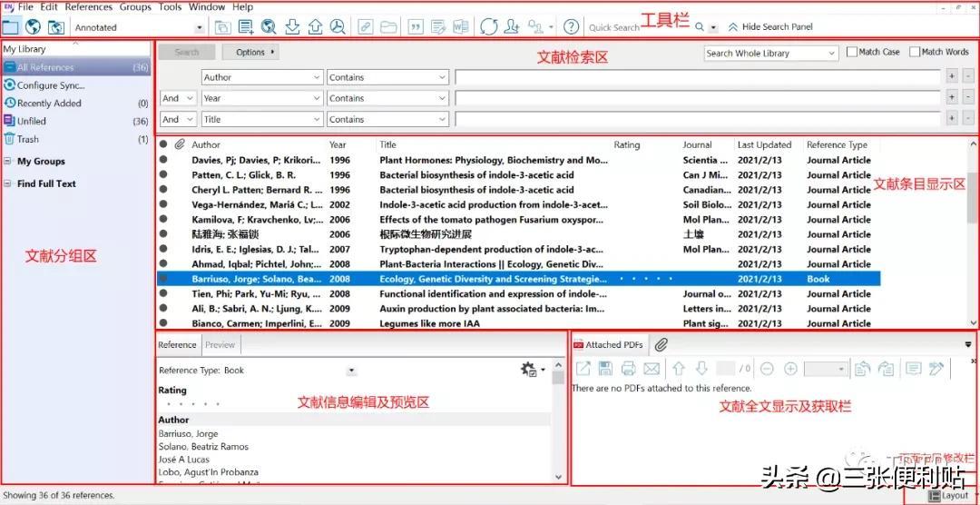980x505 pixels.
Task: Switch to Integrated Library and Online mode
Action: point(56,27)
